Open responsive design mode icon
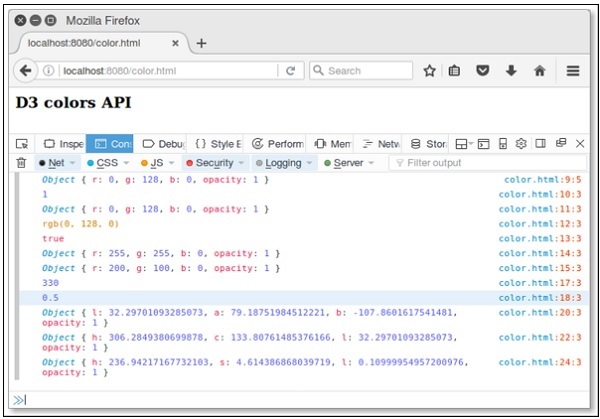This screenshot has height=419, width=600. [503, 144]
